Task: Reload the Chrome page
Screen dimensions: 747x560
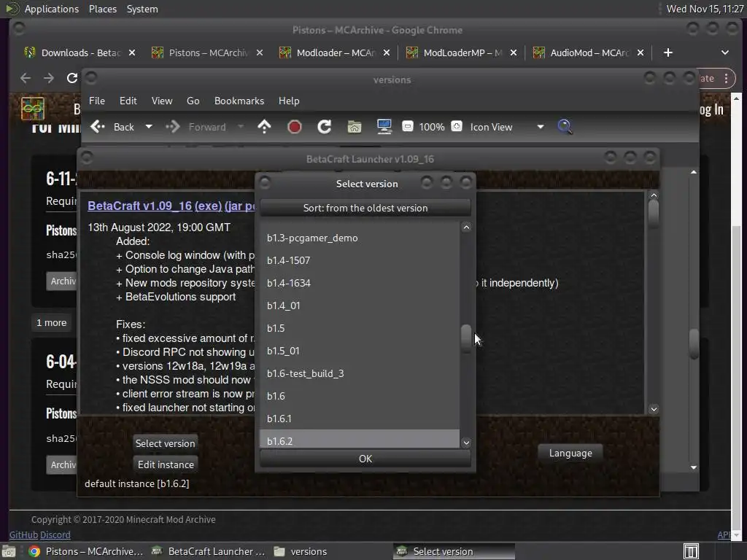Action: pos(72,78)
